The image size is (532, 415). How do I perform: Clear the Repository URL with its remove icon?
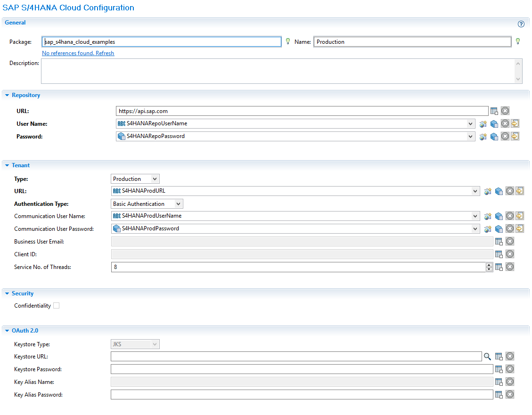coord(505,111)
